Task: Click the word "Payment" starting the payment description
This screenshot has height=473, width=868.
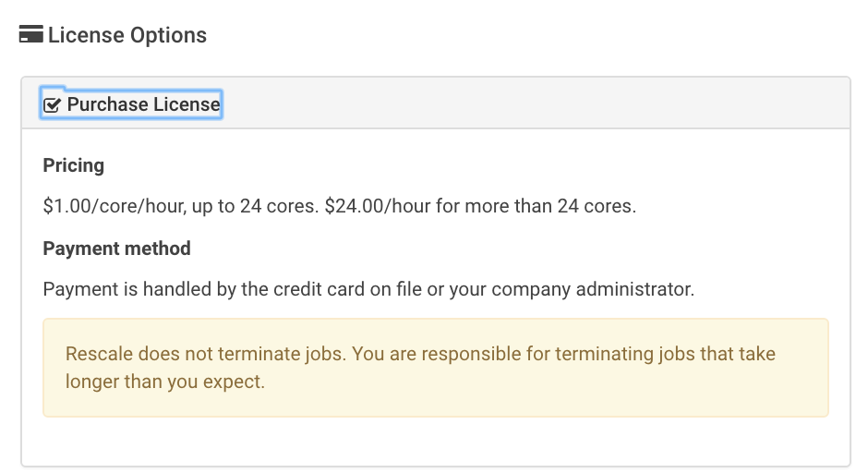Action: click(x=78, y=289)
